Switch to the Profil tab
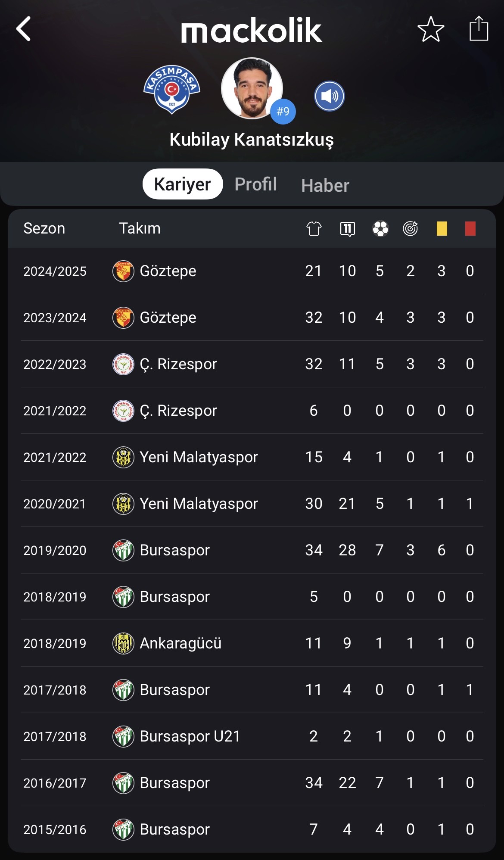The height and width of the screenshot is (860, 504). click(256, 184)
